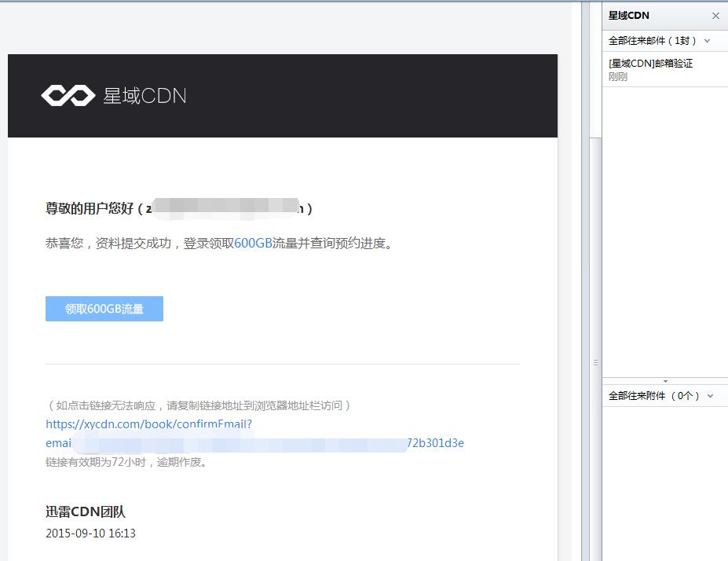728x561 pixels.
Task: Click the 星域CDN brand text in header
Action: (145, 96)
